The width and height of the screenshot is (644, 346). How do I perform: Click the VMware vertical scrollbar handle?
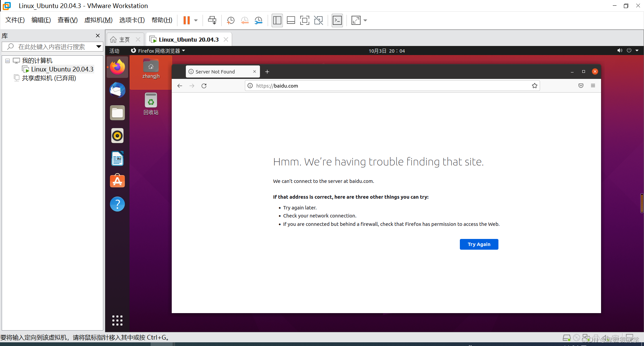click(x=642, y=203)
